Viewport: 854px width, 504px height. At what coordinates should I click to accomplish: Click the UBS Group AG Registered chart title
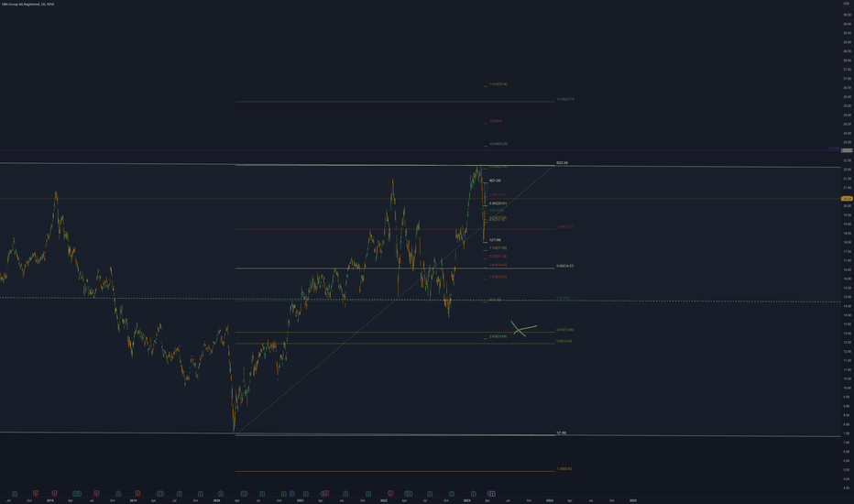click(x=27, y=4)
